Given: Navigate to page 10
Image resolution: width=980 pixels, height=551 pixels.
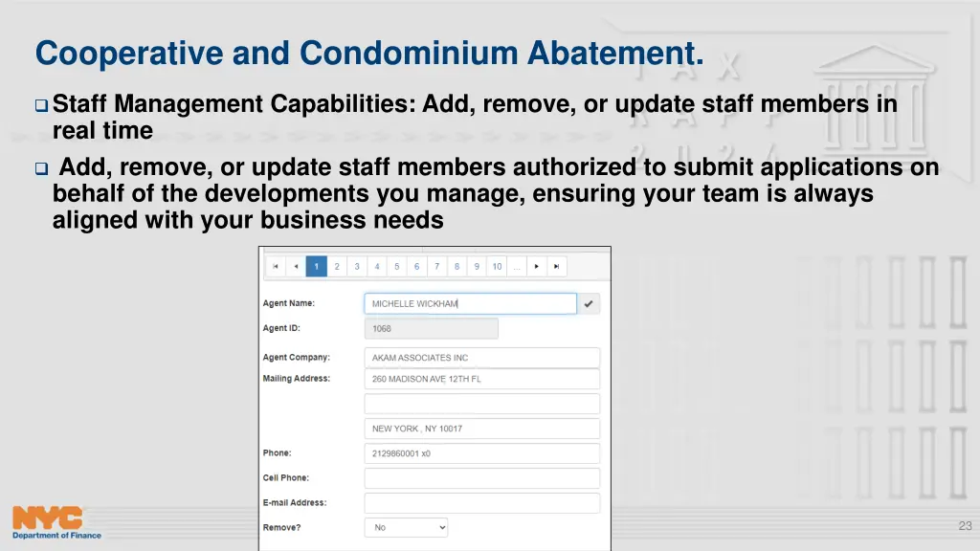Looking at the screenshot, I should coord(497,267).
